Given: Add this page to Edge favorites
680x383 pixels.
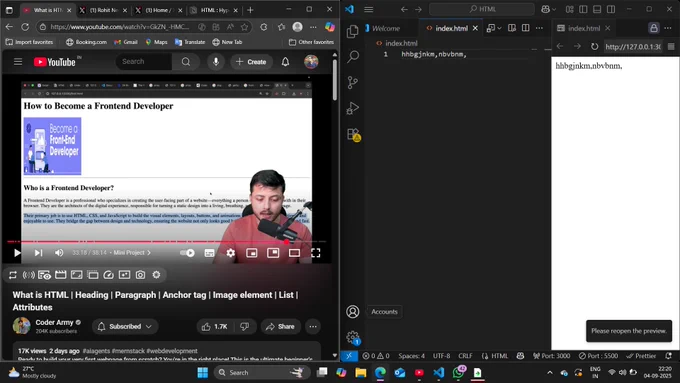Looking at the screenshot, I should [245, 27].
